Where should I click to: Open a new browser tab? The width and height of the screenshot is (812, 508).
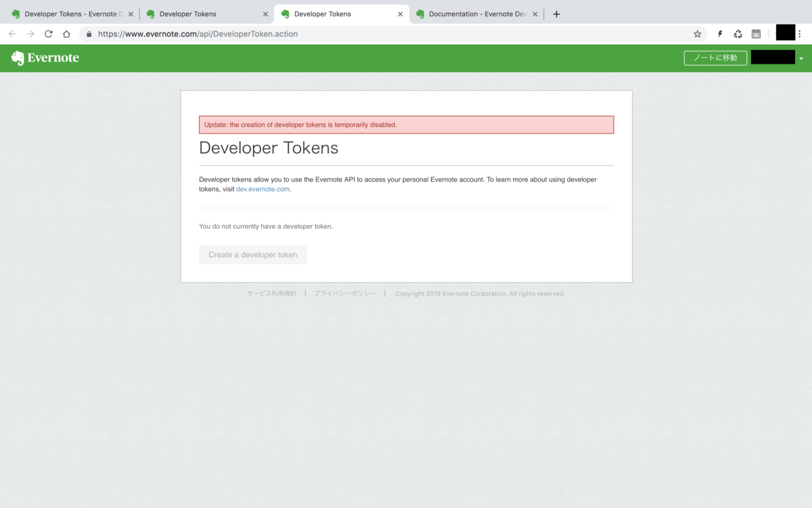(x=556, y=14)
